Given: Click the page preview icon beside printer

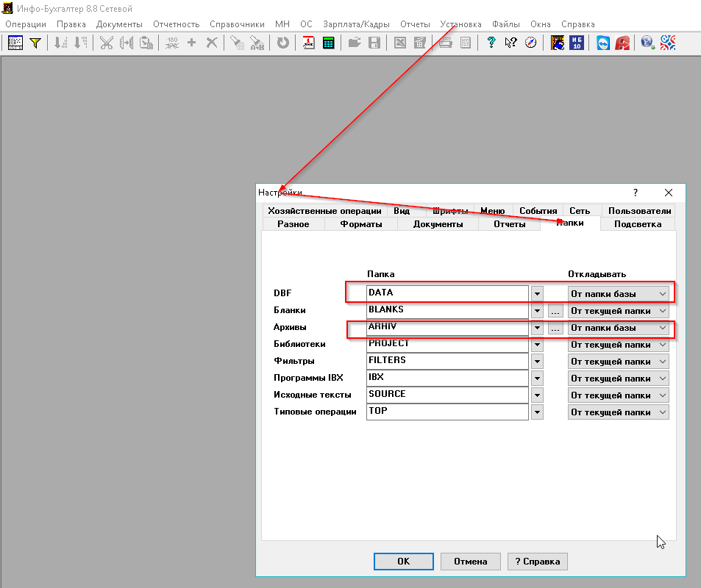Looking at the screenshot, I should (466, 43).
